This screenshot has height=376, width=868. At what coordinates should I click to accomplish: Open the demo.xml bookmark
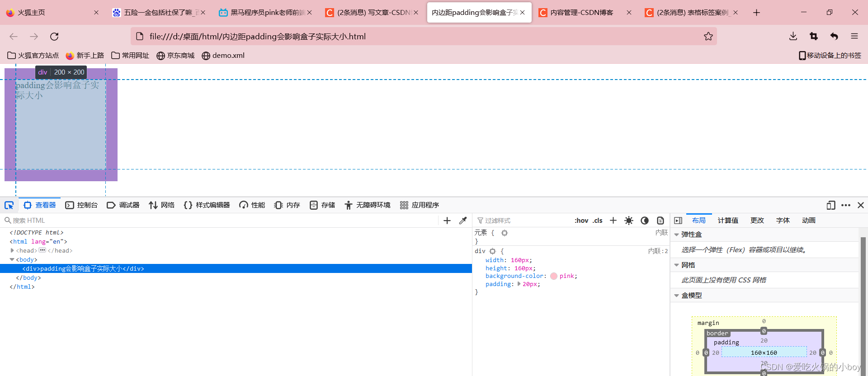223,56
